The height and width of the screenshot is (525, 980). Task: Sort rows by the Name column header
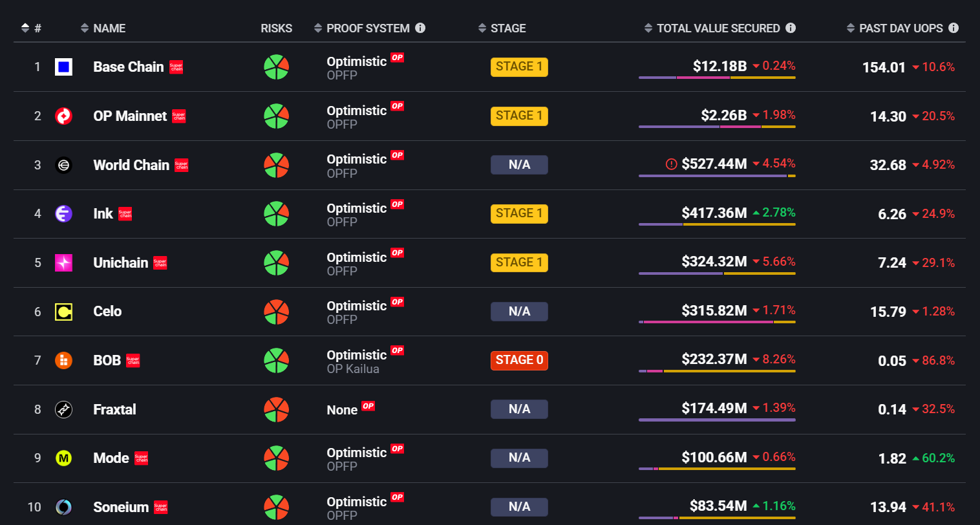click(103, 28)
